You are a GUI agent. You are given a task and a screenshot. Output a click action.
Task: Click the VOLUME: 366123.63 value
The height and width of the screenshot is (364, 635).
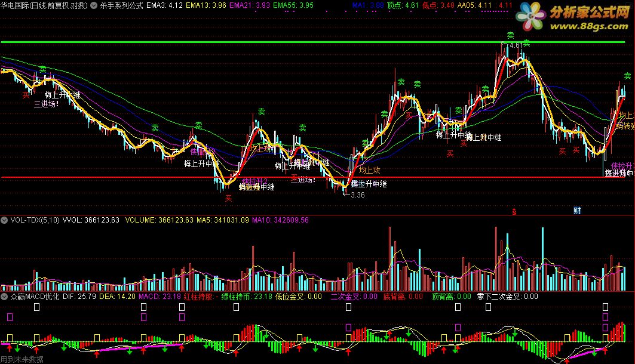(x=159, y=220)
